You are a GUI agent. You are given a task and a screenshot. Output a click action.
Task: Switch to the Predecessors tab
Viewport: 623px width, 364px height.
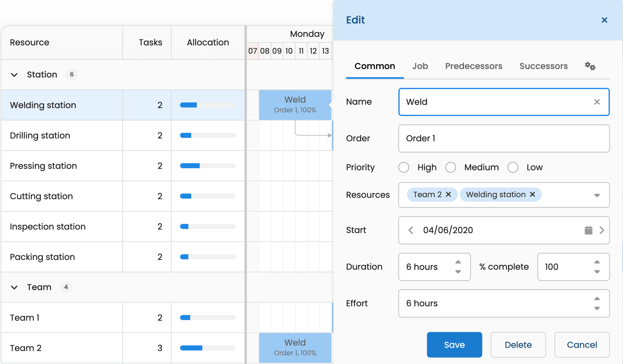coord(473,66)
